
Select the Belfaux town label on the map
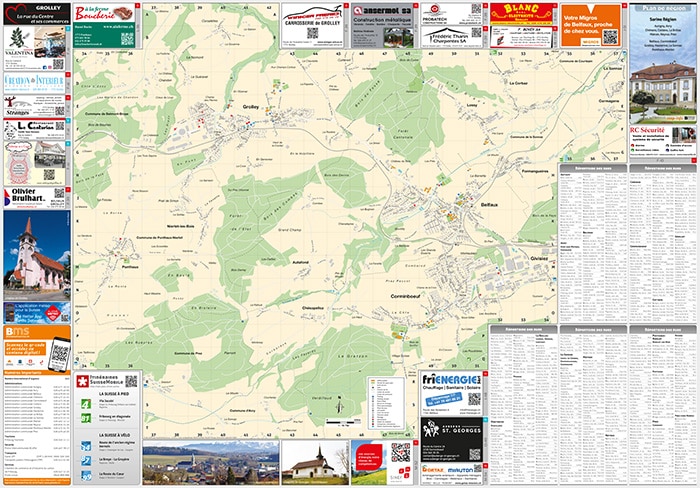click(489, 204)
